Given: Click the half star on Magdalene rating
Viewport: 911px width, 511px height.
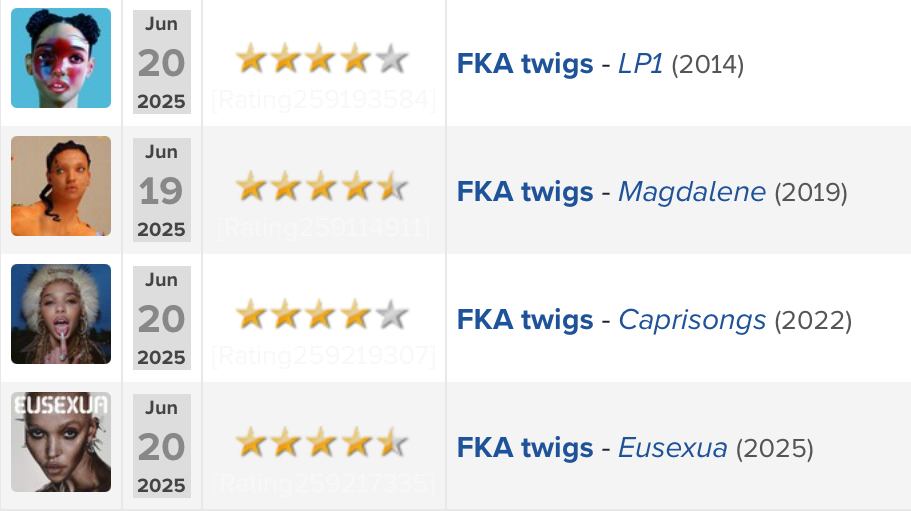Looking at the screenshot, I should 392,187.
